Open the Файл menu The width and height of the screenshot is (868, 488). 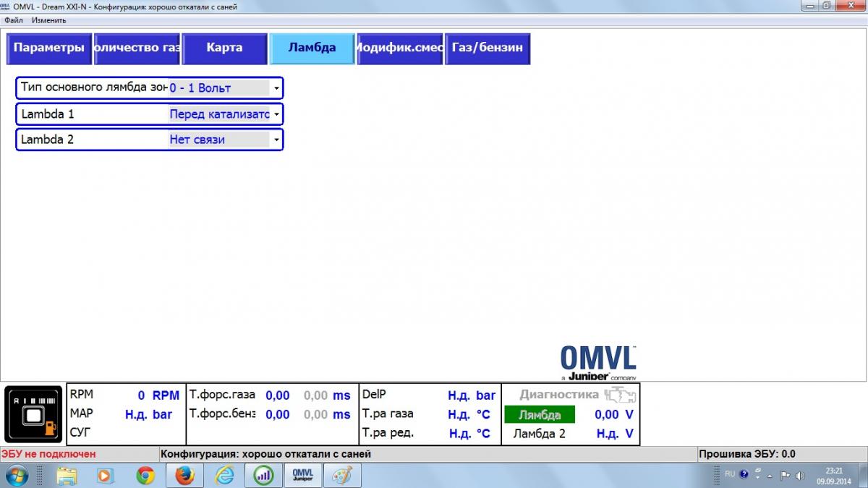(13, 20)
